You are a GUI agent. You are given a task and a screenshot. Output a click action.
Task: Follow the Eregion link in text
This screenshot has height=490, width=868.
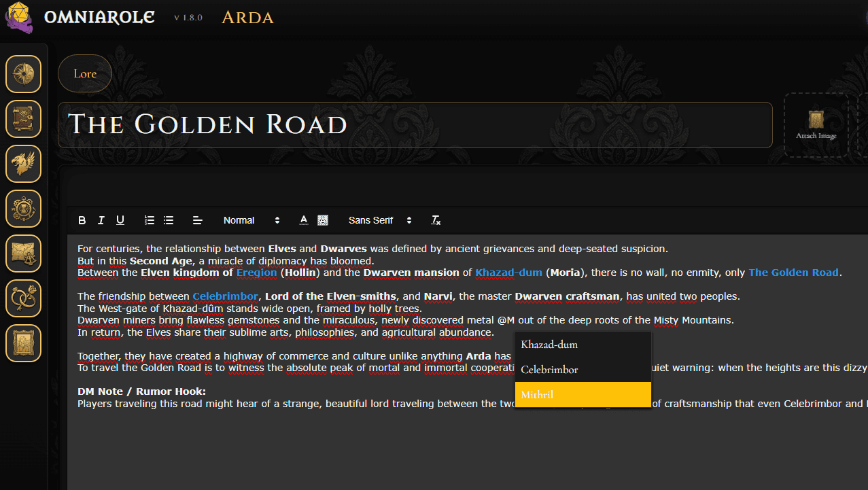pyautogui.click(x=257, y=273)
